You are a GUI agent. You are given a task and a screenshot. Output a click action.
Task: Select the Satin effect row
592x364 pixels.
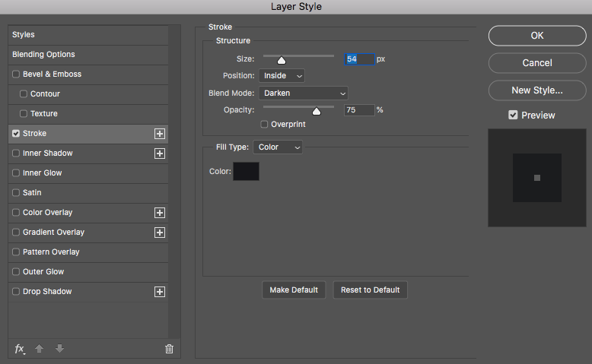click(88, 192)
